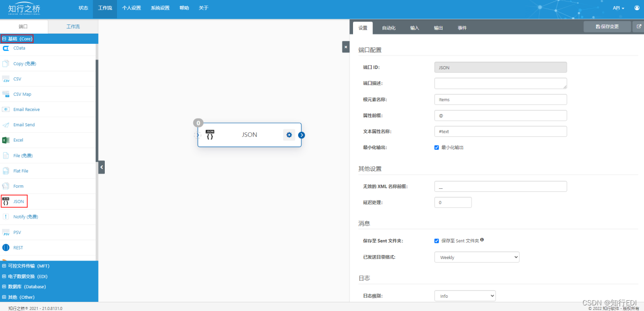Click the 根元素名称 field containing Items
Screen dimensions: 644x311
pyautogui.click(x=501, y=99)
